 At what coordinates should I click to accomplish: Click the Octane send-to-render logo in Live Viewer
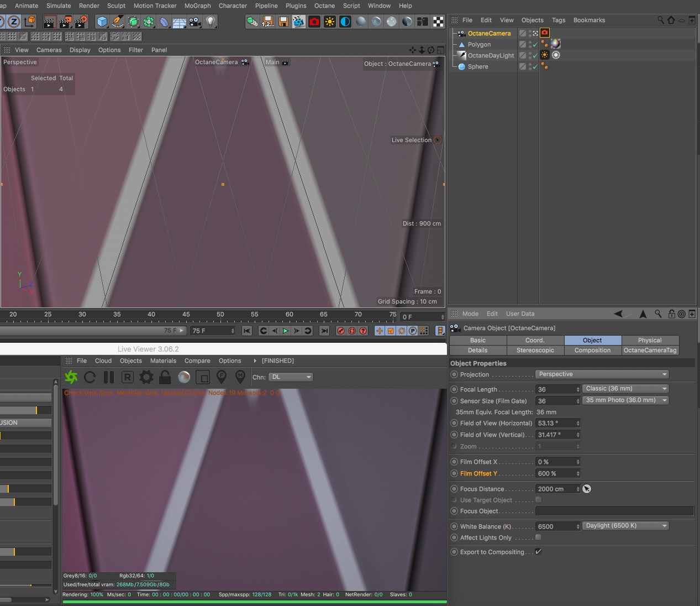click(71, 377)
